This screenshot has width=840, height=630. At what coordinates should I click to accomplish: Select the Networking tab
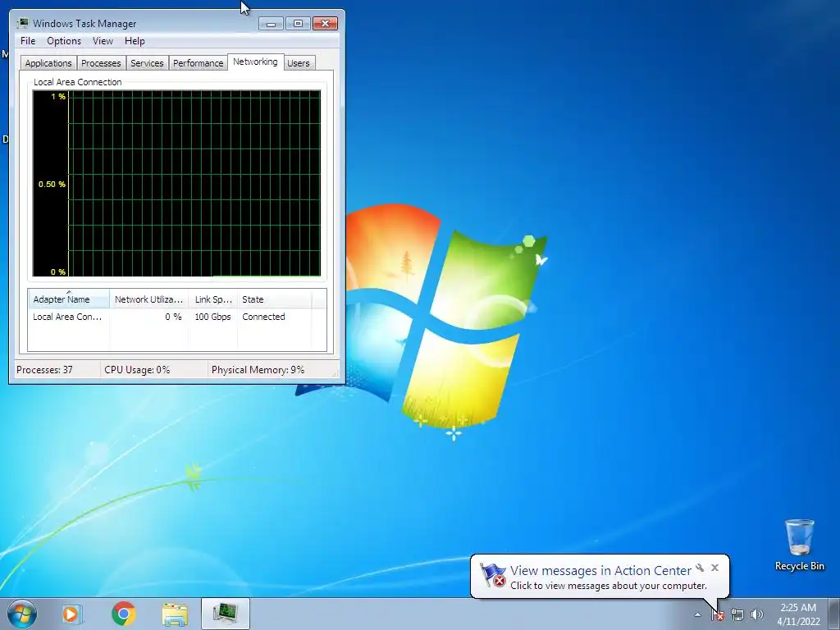[x=256, y=62]
